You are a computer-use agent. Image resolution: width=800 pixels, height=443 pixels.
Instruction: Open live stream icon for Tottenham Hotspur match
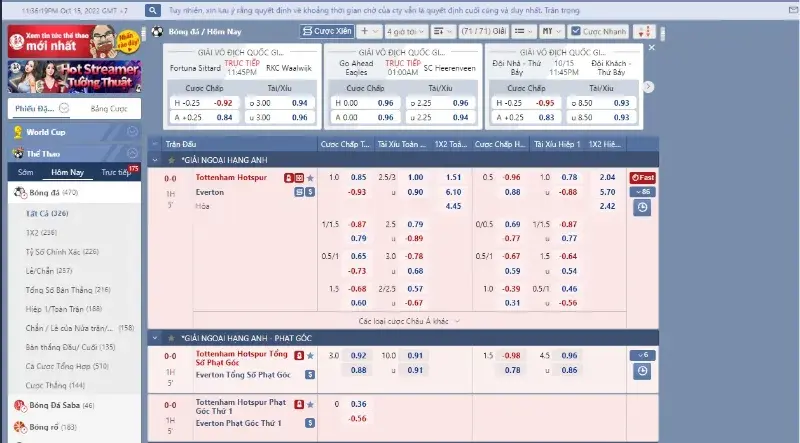point(289,178)
